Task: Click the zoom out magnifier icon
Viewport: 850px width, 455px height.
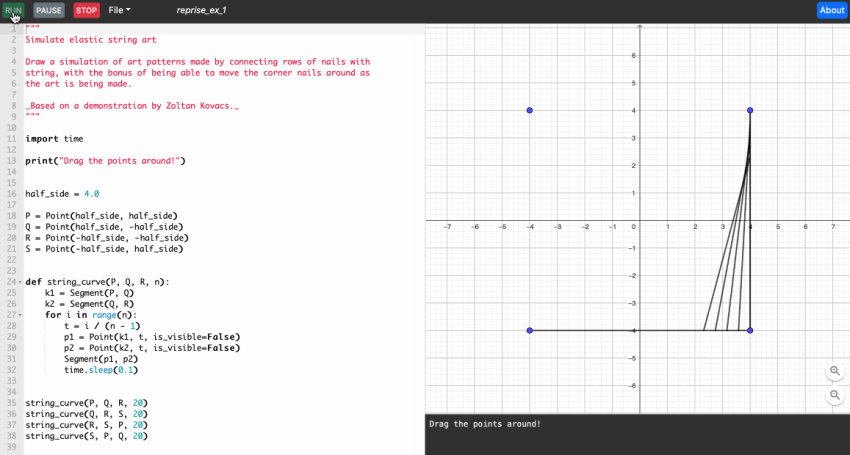Action: point(835,395)
